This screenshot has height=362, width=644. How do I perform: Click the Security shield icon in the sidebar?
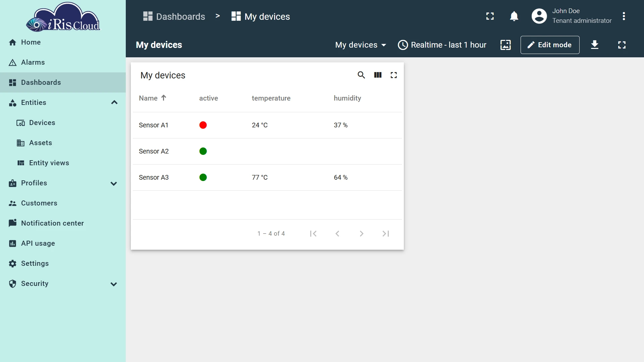click(12, 284)
